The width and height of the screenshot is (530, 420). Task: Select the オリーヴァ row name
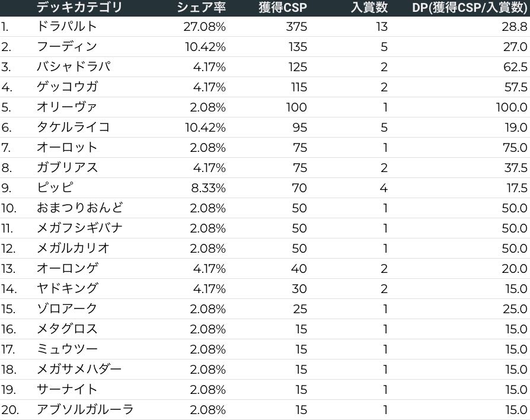click(x=66, y=107)
